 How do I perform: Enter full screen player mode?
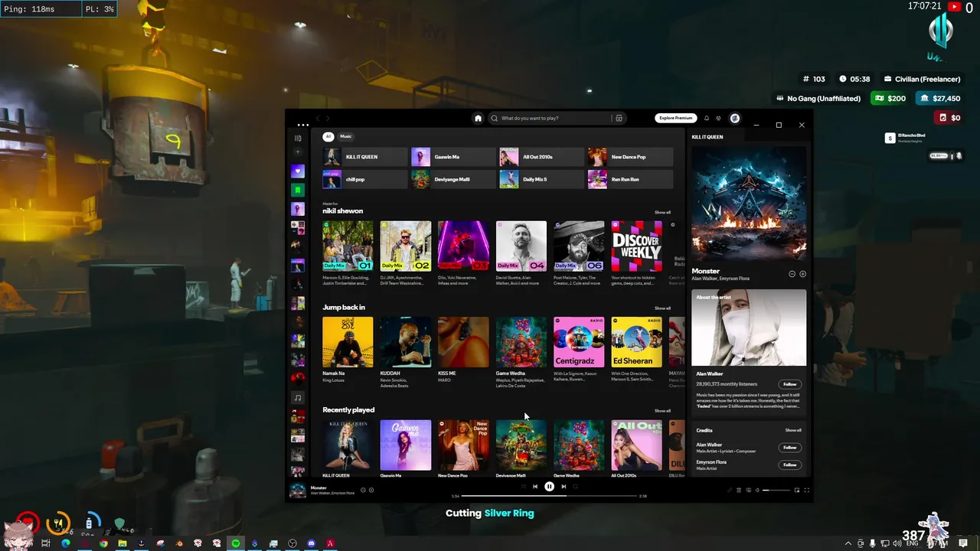806,490
